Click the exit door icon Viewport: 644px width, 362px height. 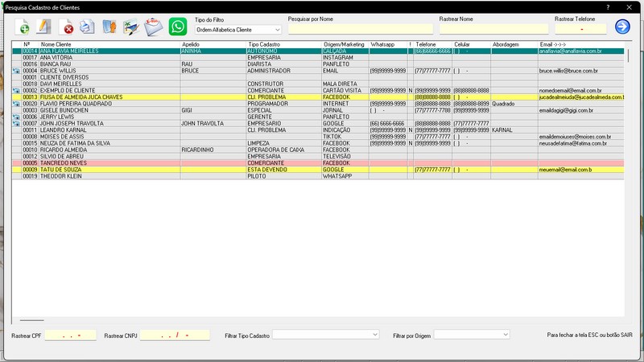109,27
